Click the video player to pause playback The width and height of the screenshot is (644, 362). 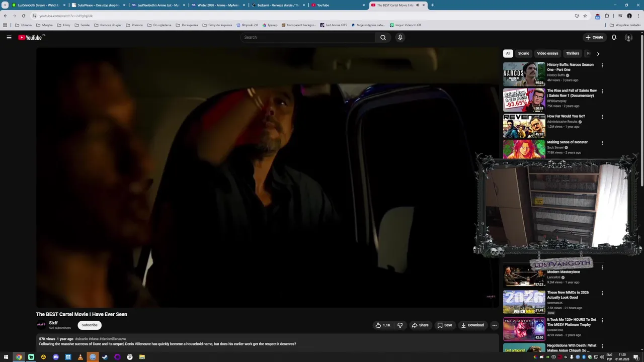(x=267, y=177)
